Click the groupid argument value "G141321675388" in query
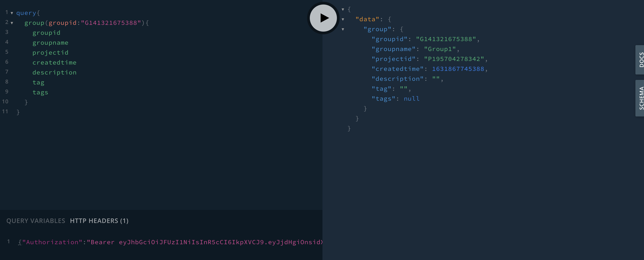Viewport: 644px width, 260px height. tap(111, 23)
